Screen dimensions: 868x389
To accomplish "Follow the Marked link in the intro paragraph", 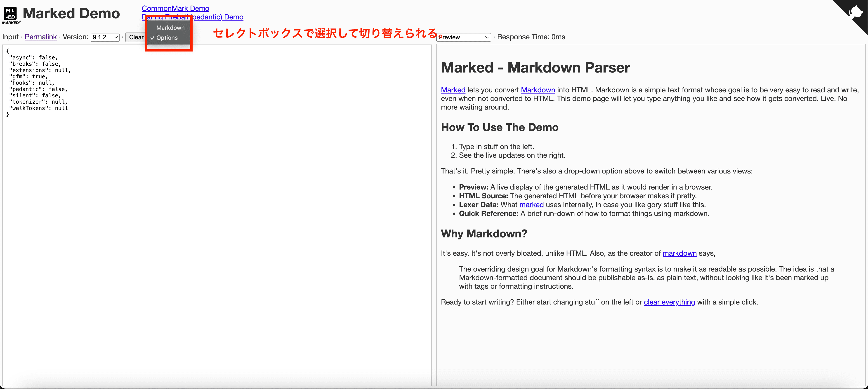I will point(453,90).
